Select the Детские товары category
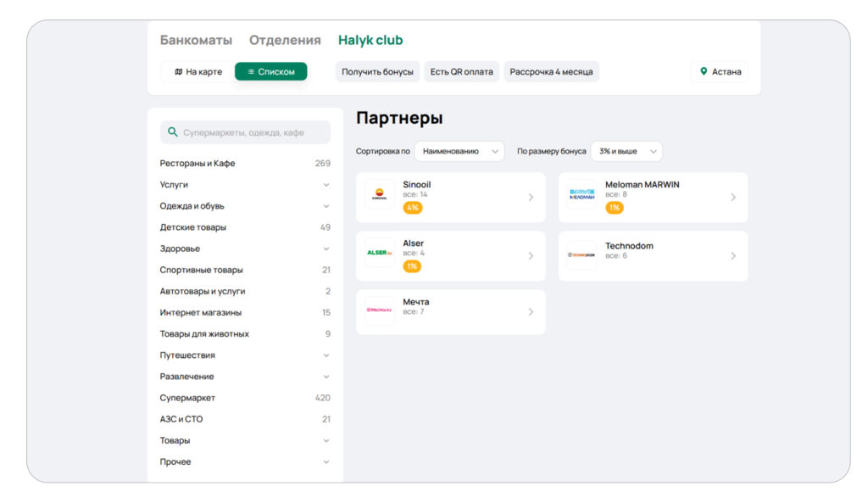The width and height of the screenshot is (868, 503). (245, 227)
